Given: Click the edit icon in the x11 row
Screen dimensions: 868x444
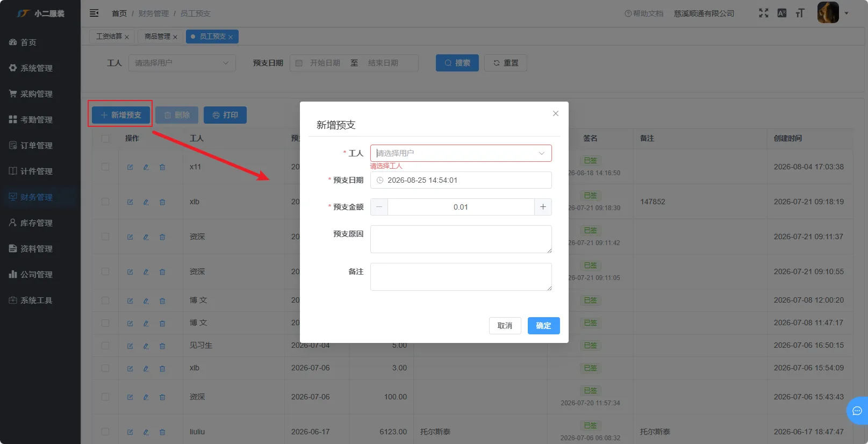Looking at the screenshot, I should coord(130,167).
